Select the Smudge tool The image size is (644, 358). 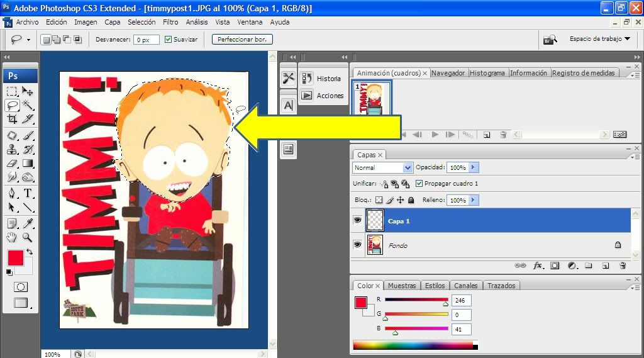point(12,177)
